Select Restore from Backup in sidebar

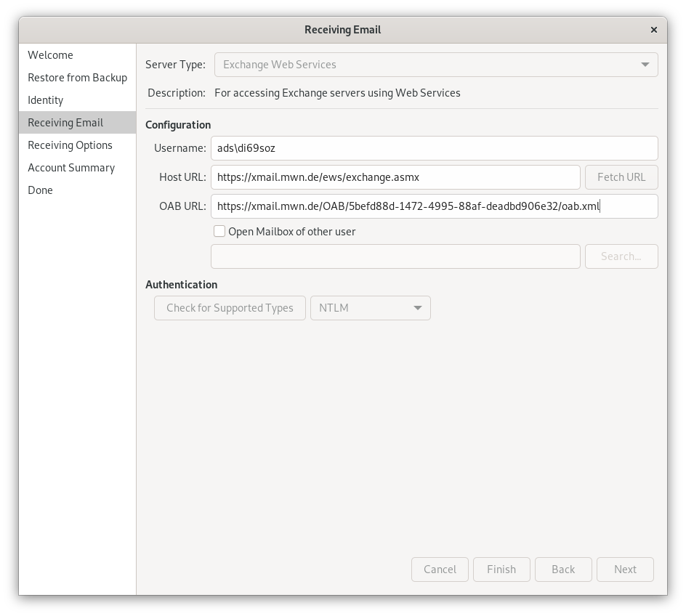coord(77,77)
